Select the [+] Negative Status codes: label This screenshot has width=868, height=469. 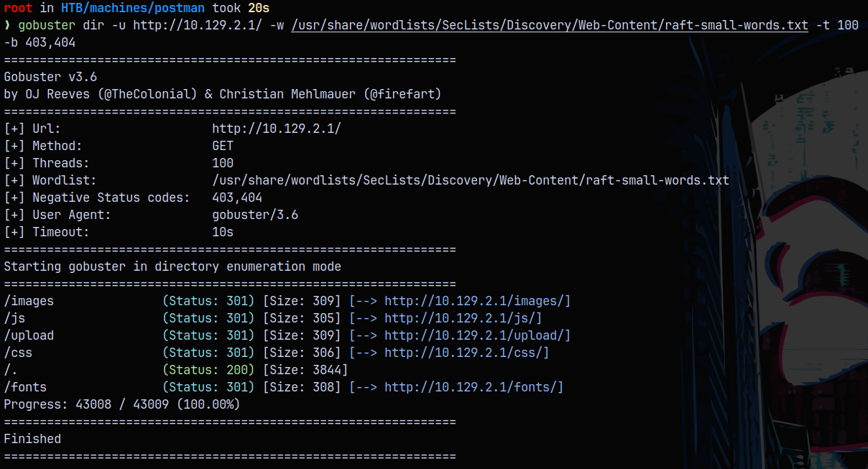point(97,198)
